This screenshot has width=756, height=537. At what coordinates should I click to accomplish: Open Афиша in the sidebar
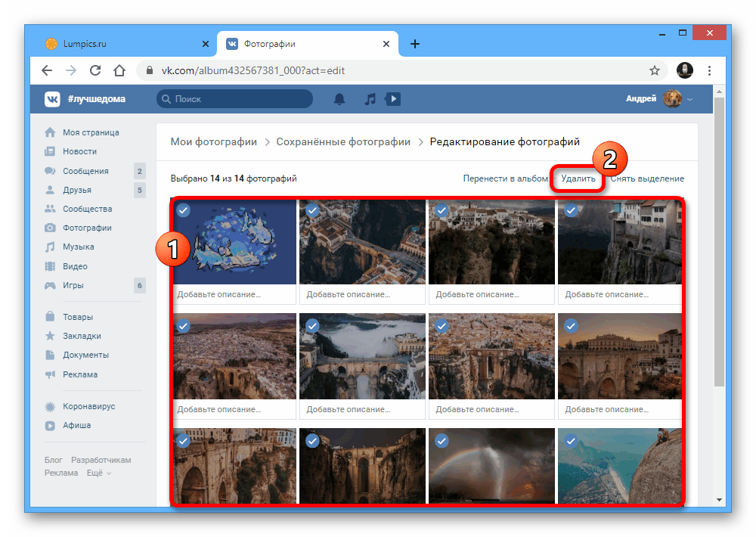(76, 425)
